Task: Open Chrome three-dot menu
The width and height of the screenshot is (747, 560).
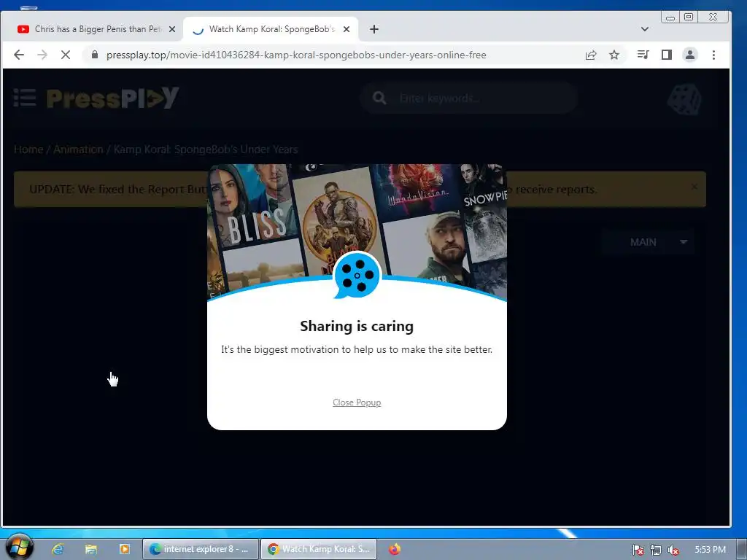Action: tap(713, 55)
